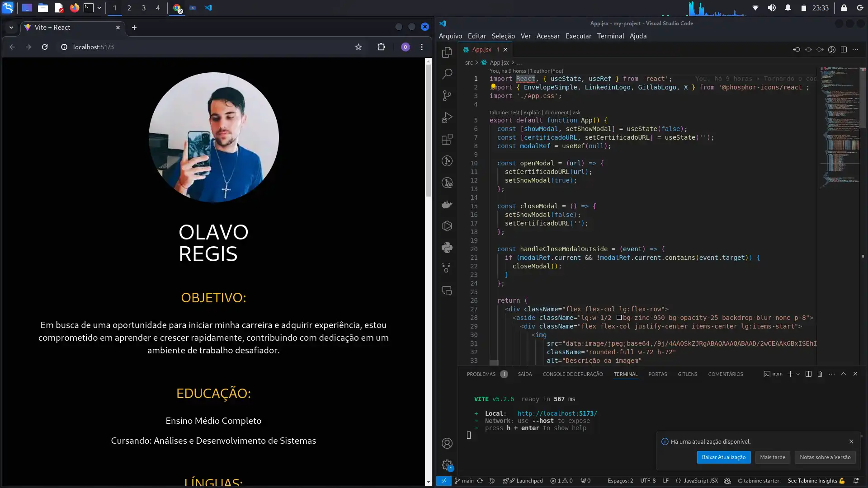Expand the taskbar widget dropdown arrow
868x488 pixels.
coord(99,8)
